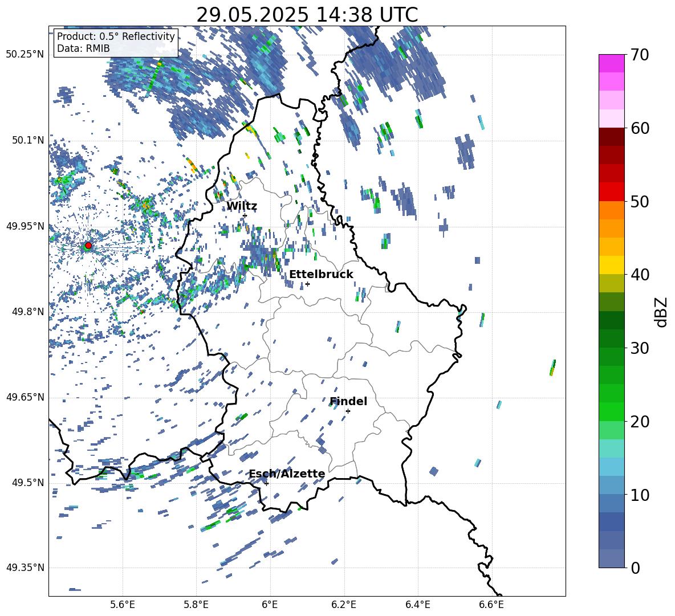The image size is (675, 616).
Task: Click the 50.1°N latitude label
Action: [28, 140]
